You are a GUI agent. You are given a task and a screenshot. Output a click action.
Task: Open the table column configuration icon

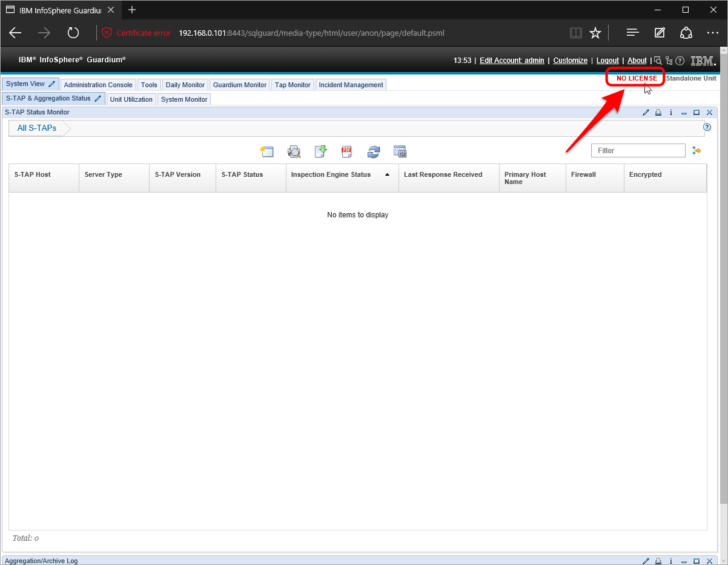[400, 152]
